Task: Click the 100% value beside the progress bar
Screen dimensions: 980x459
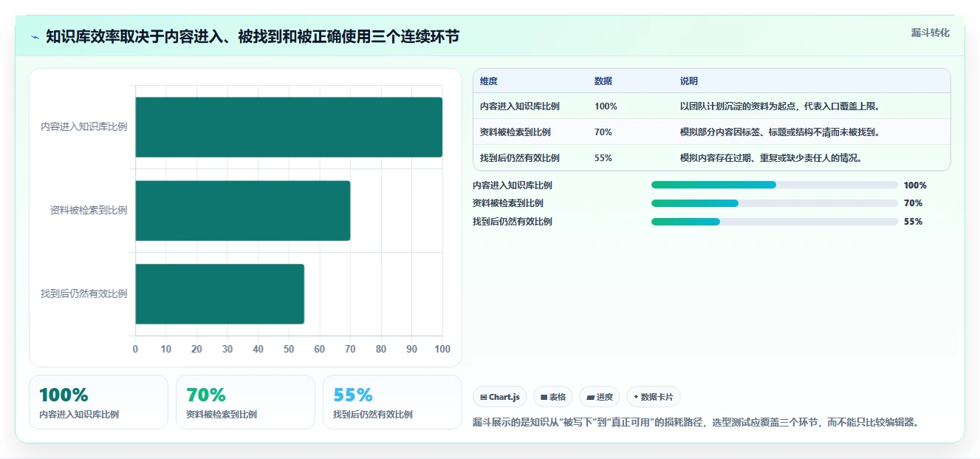Action: (915, 186)
